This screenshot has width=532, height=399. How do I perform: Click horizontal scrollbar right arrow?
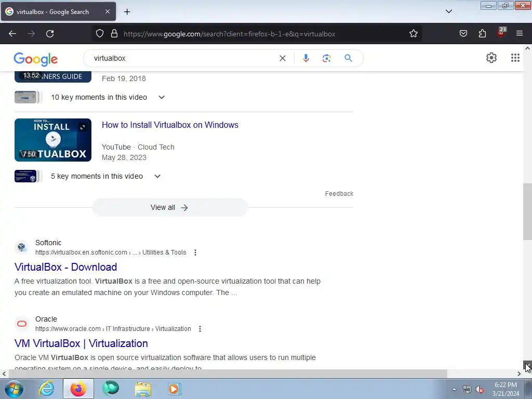519,374
